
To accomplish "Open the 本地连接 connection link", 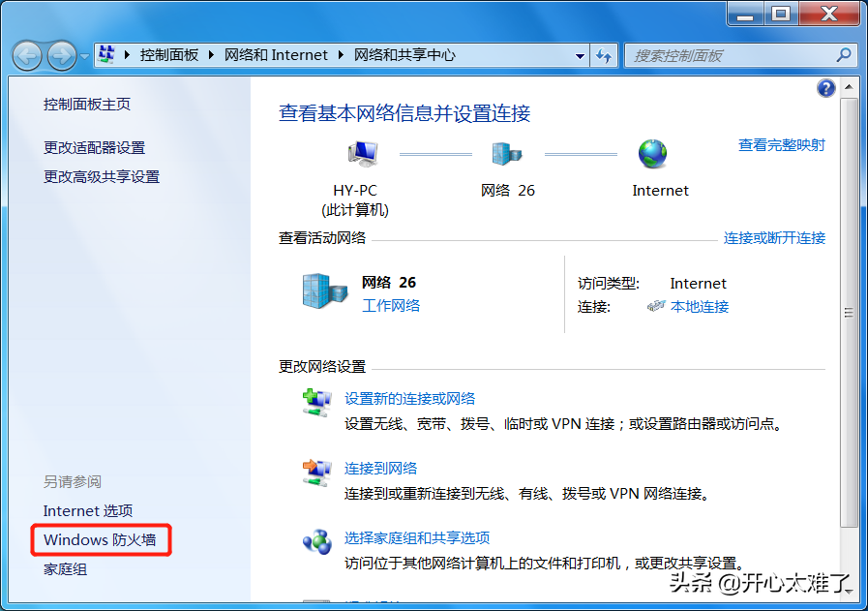I will [x=700, y=306].
